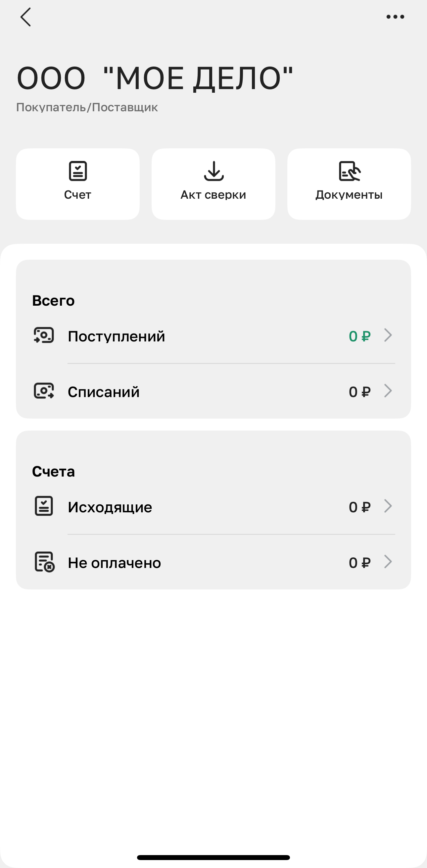Select the Не оплачено text label
This screenshot has height=868, width=427.
pyautogui.click(x=114, y=563)
